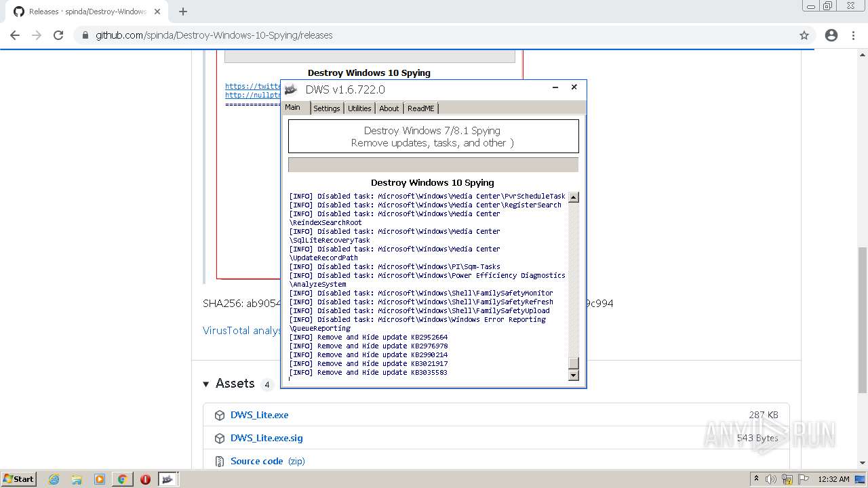Click the twitter link in page screenshot
This screenshot has width=868, height=488.
pyautogui.click(x=253, y=86)
